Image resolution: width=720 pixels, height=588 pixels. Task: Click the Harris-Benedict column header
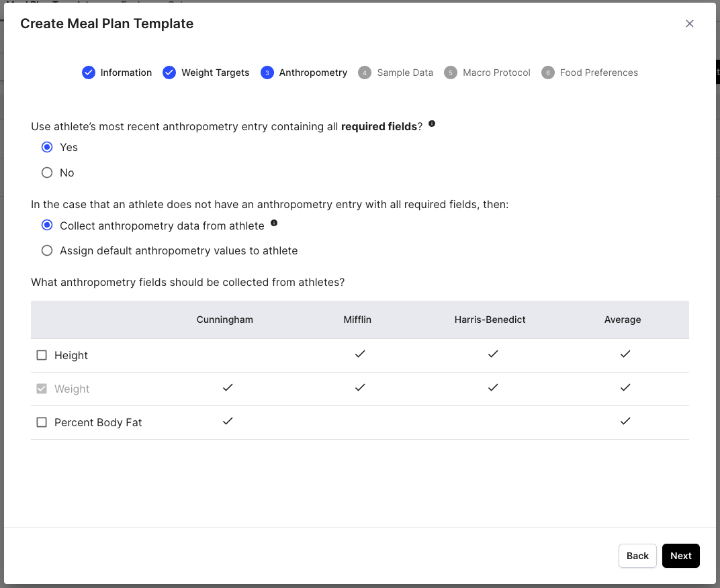(490, 320)
